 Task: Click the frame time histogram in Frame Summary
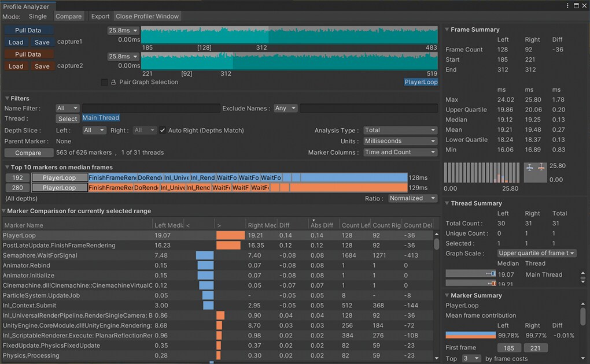[x=481, y=172]
